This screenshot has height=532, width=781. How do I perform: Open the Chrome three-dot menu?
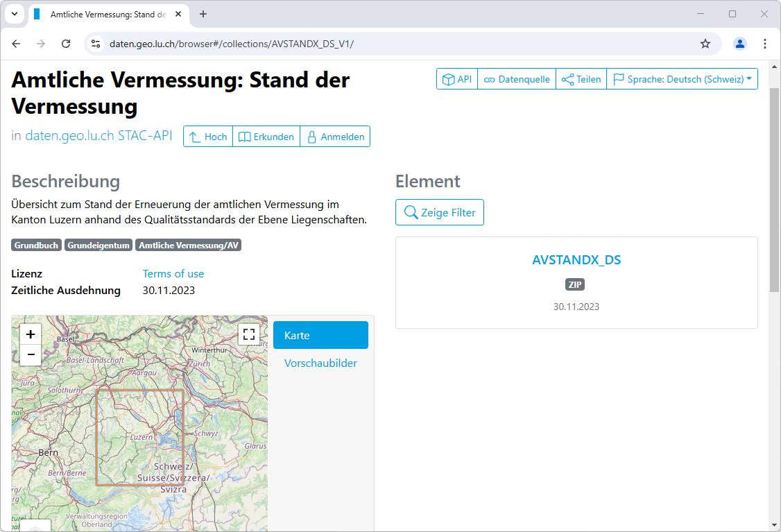tap(765, 44)
